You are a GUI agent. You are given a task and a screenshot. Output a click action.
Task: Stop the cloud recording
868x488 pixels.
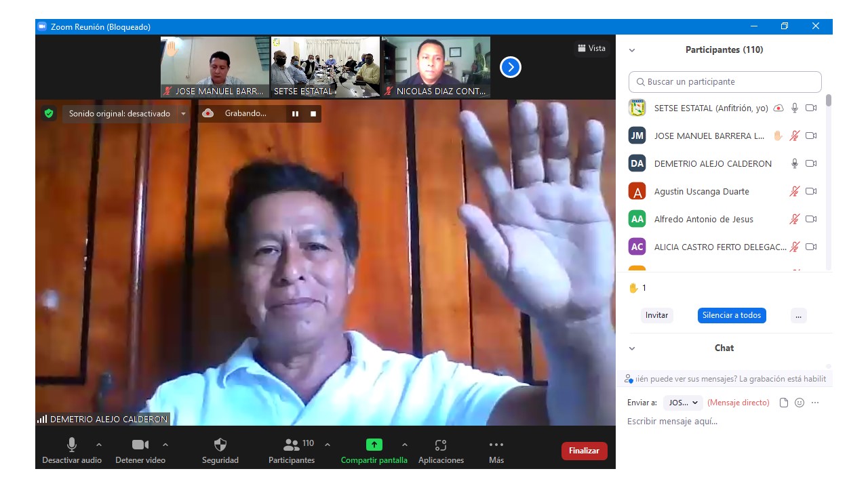[x=313, y=114]
